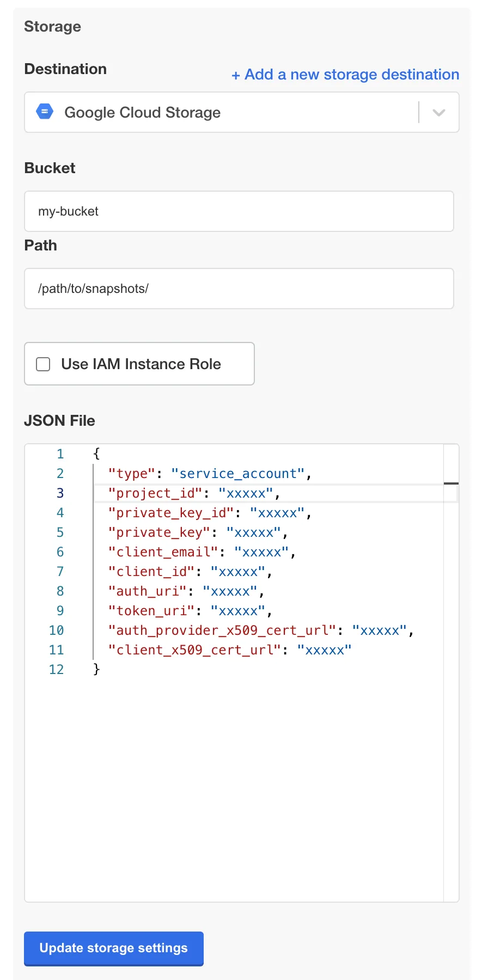This screenshot has height=980, width=482.
Task: Click the Use IAM Instance Role label
Action: (141, 364)
